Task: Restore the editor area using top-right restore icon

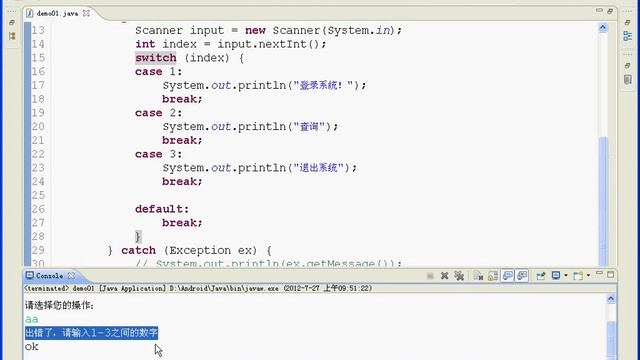Action: pyautogui.click(x=610, y=11)
